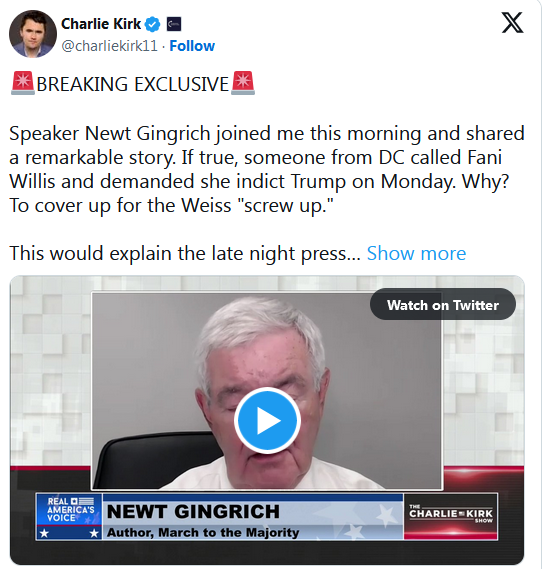The height and width of the screenshot is (569, 545).
Task: Open Charlie Kirk's profile avatar photo
Action: (x=33, y=34)
